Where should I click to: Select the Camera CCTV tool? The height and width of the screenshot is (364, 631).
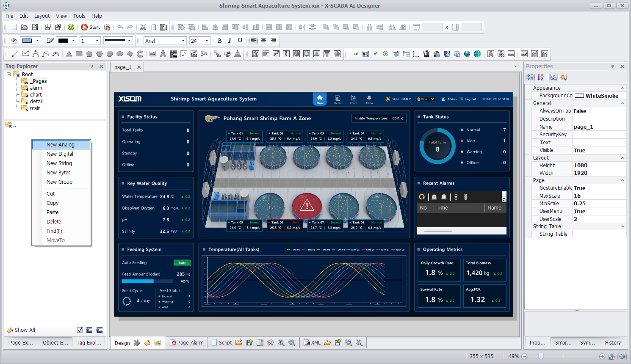204,54
